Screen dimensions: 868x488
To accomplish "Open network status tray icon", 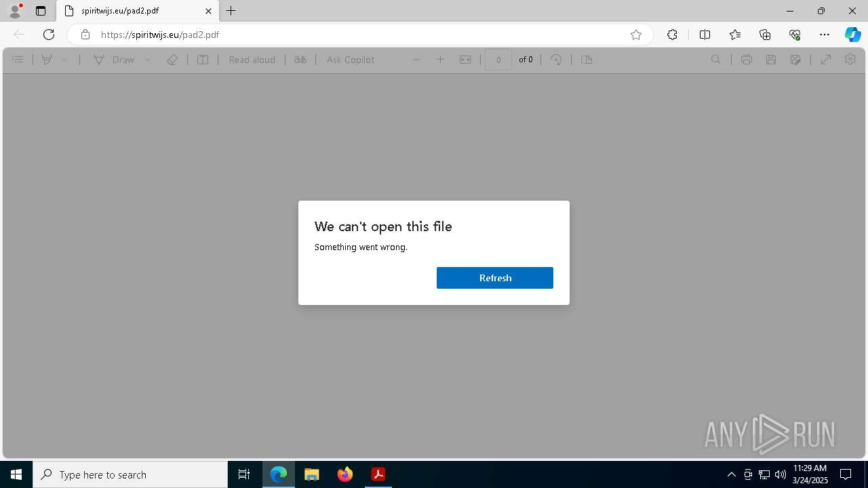I will tap(764, 474).
